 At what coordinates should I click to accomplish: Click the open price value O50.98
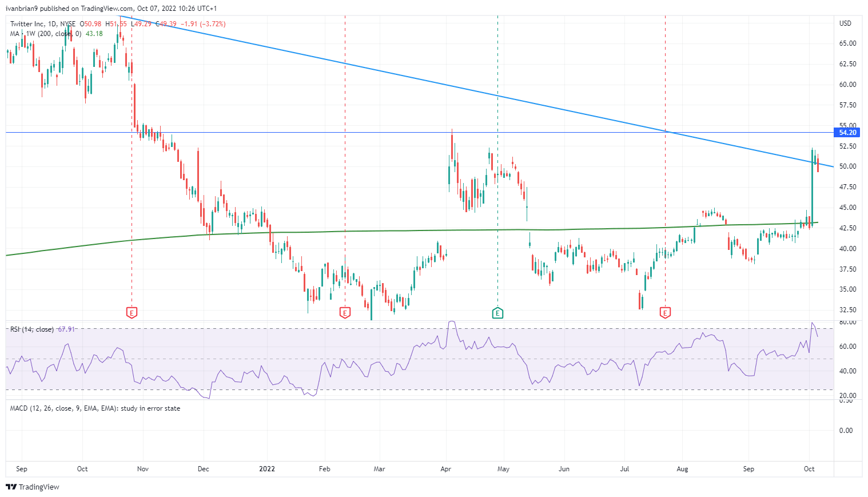pyautogui.click(x=90, y=24)
